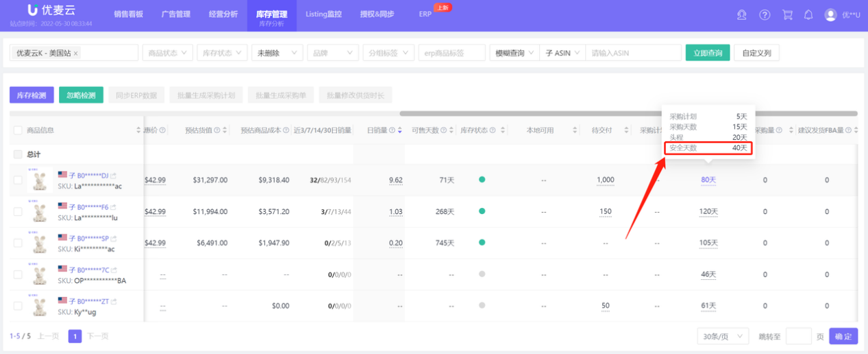
Task: Check the 总计 row checkbox
Action: coord(18,154)
